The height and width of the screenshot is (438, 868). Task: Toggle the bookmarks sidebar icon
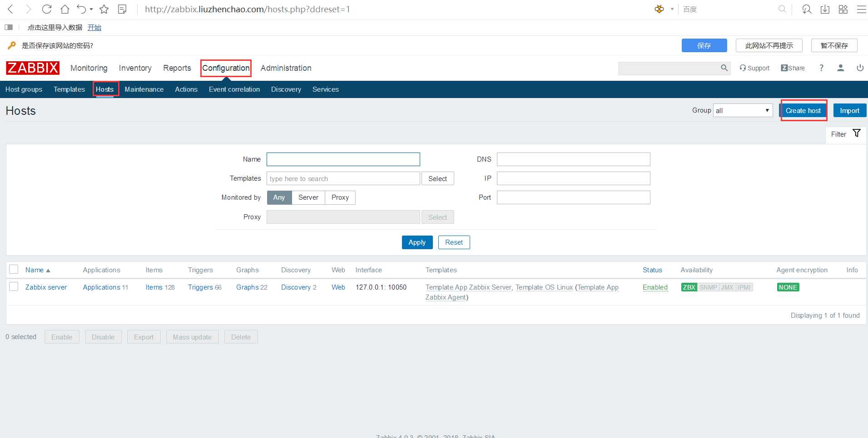pos(9,27)
